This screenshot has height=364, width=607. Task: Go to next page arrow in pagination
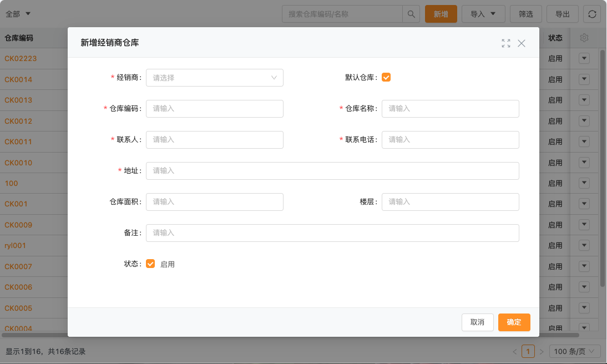point(542,351)
